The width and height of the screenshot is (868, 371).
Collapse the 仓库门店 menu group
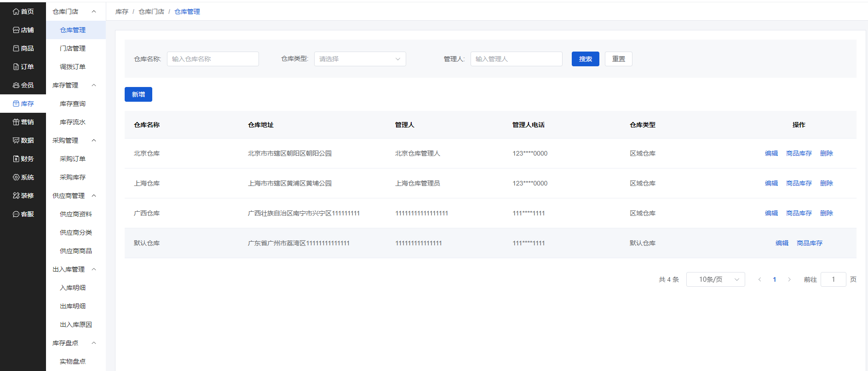click(x=76, y=12)
